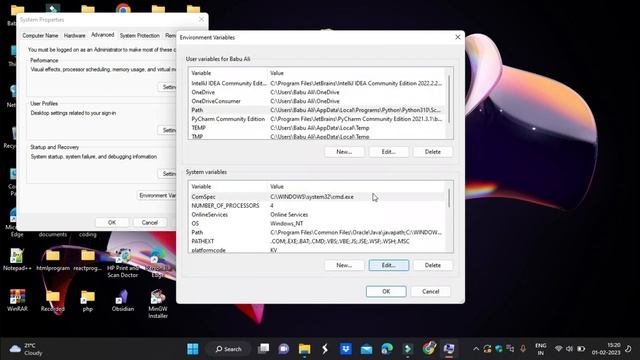This screenshot has width=640, height=360.
Task: Open File Explorer from the taskbar
Action: (304, 349)
